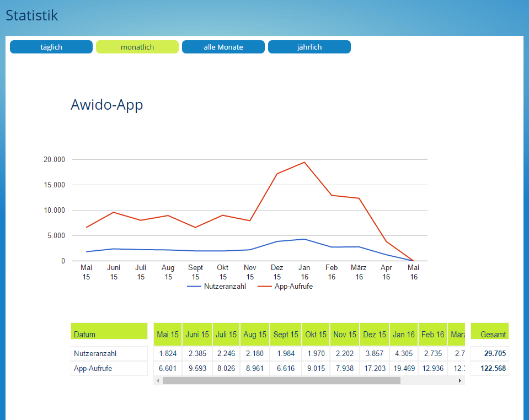Click the cell with value 2.202
529x420 pixels.
click(345, 354)
